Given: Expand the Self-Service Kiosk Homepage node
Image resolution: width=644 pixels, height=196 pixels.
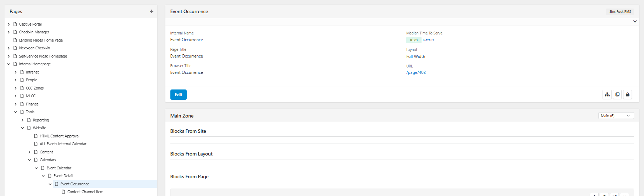Looking at the screenshot, I should click(9, 56).
